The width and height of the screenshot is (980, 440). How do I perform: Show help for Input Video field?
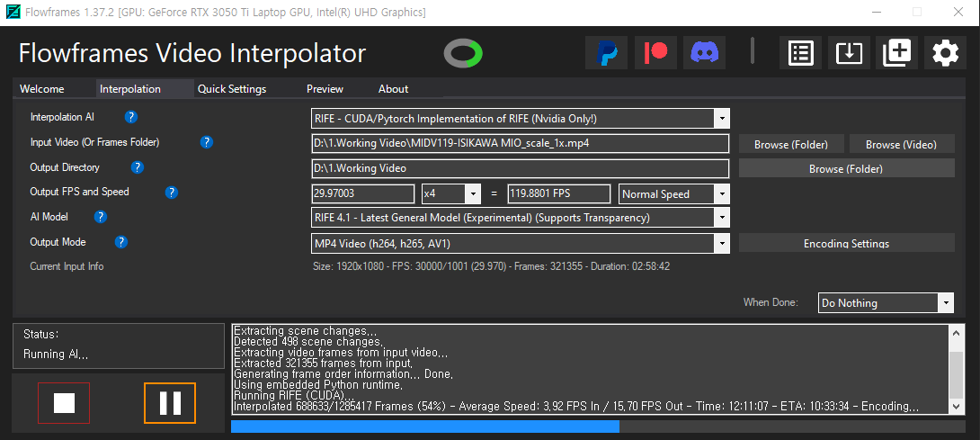[206, 142]
